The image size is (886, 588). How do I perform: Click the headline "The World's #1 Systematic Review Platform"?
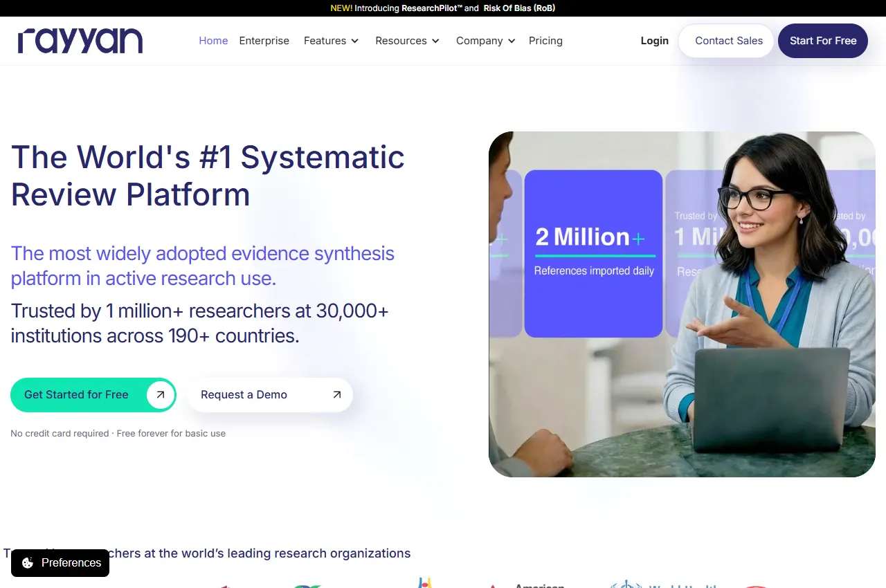click(208, 176)
